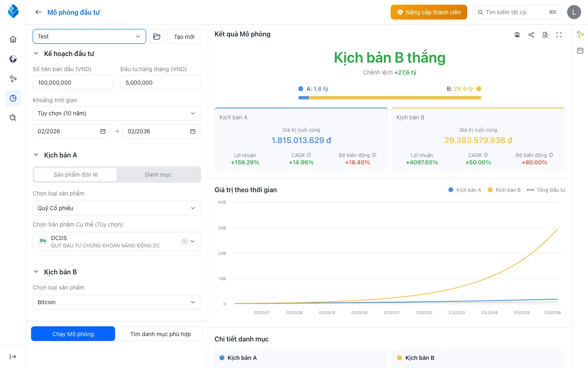The width and height of the screenshot is (588, 368).
Task: Click the A vs B comparison progress bar
Action: click(390, 98)
